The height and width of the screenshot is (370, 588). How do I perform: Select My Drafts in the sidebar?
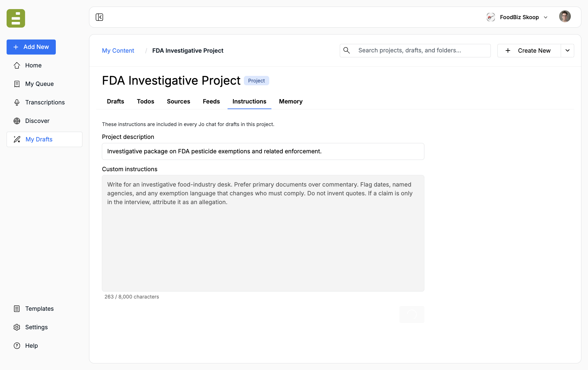click(x=45, y=139)
